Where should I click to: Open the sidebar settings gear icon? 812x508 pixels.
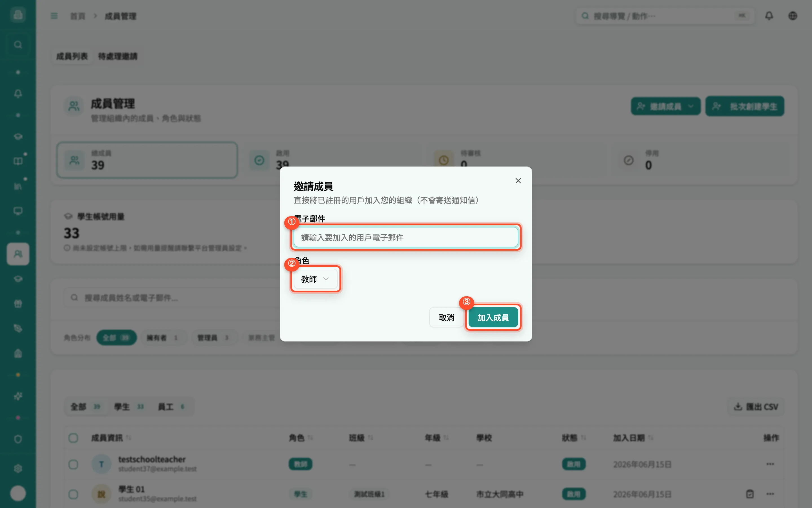(18, 468)
